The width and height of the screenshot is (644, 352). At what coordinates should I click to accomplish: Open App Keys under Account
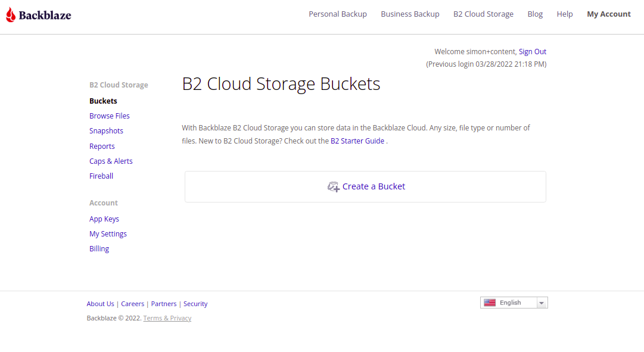tap(104, 219)
